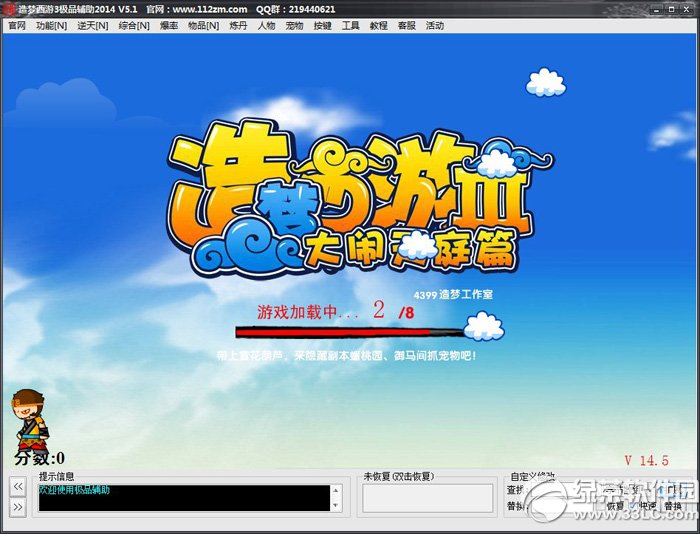
Task: Minimize the 极品辅助 window
Action: [657, 9]
